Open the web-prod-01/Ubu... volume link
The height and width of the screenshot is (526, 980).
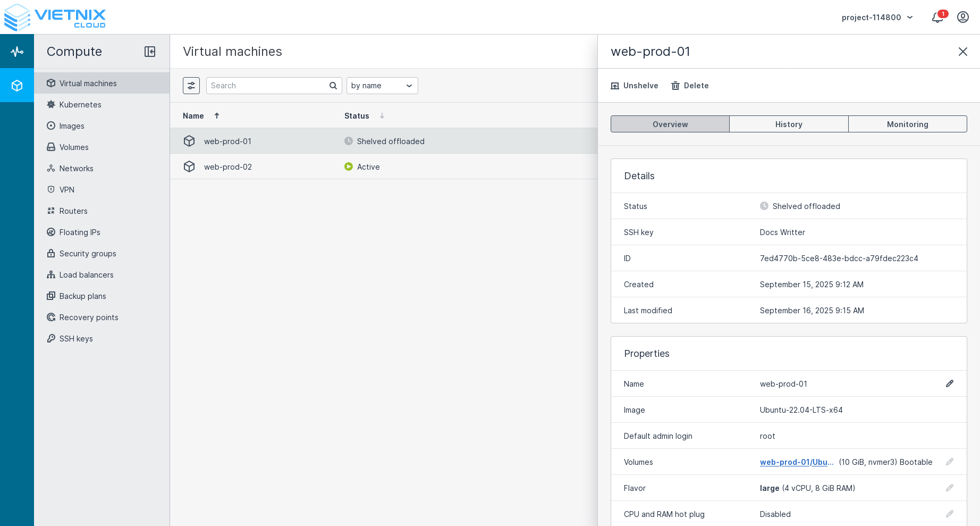[x=797, y=462]
